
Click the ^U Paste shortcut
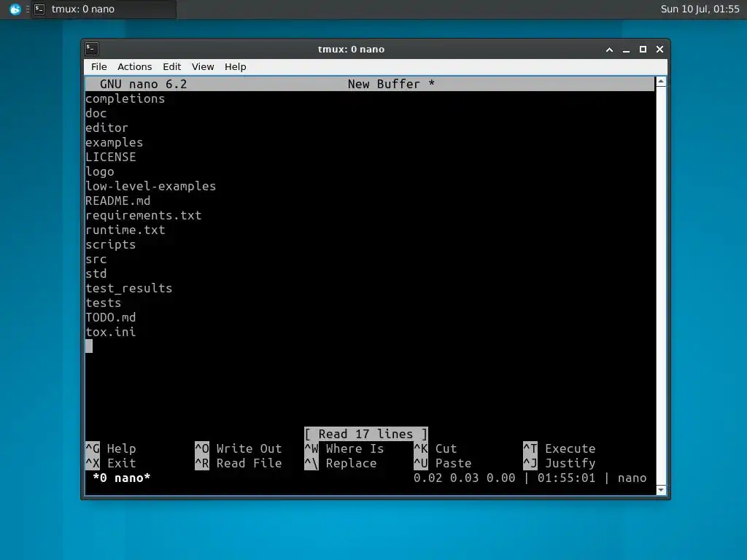pyautogui.click(x=443, y=463)
